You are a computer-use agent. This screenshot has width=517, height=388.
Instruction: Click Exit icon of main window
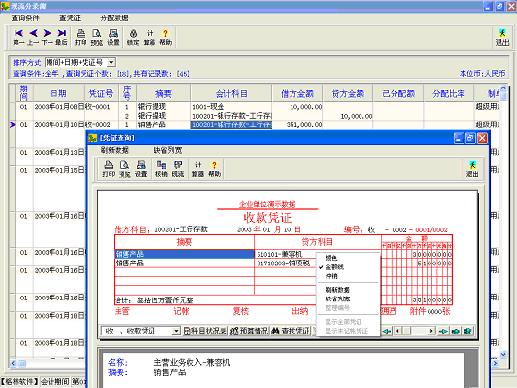pyautogui.click(x=502, y=37)
